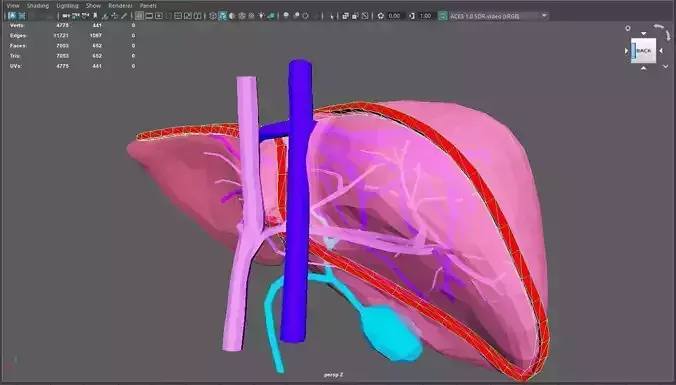The image size is (676, 385).
Task: Open the Shading menu
Action: tap(38, 6)
